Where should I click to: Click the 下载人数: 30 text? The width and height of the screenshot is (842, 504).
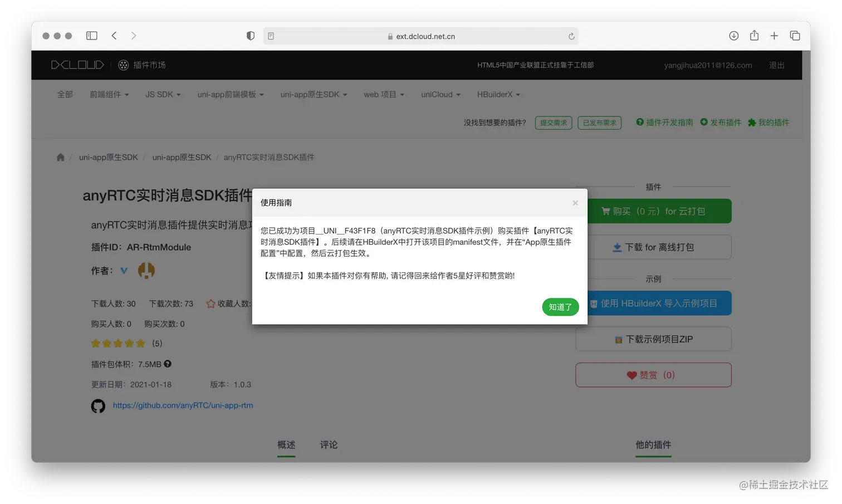click(x=113, y=304)
